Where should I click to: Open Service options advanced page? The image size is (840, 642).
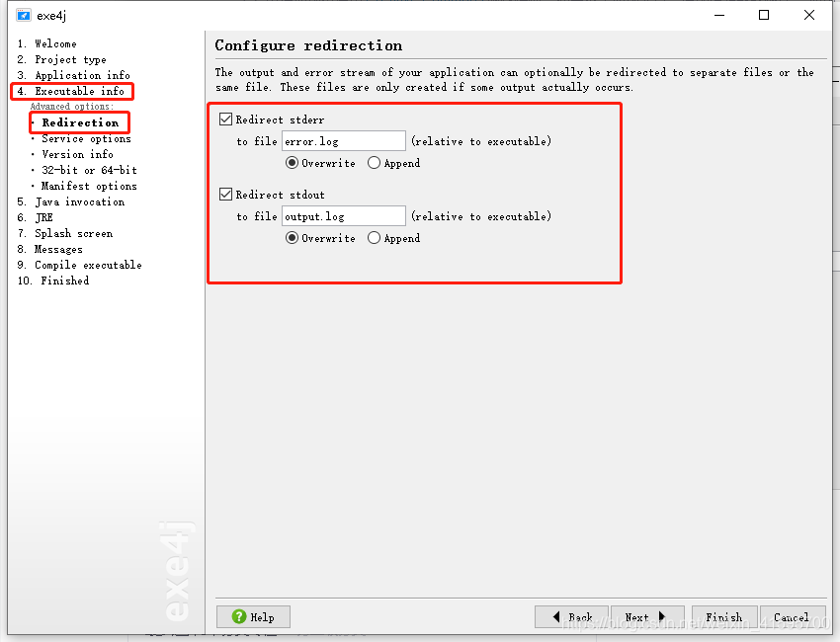(86, 138)
